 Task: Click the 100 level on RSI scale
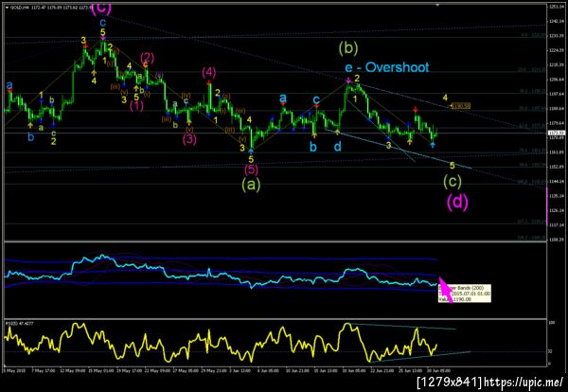tap(551, 322)
